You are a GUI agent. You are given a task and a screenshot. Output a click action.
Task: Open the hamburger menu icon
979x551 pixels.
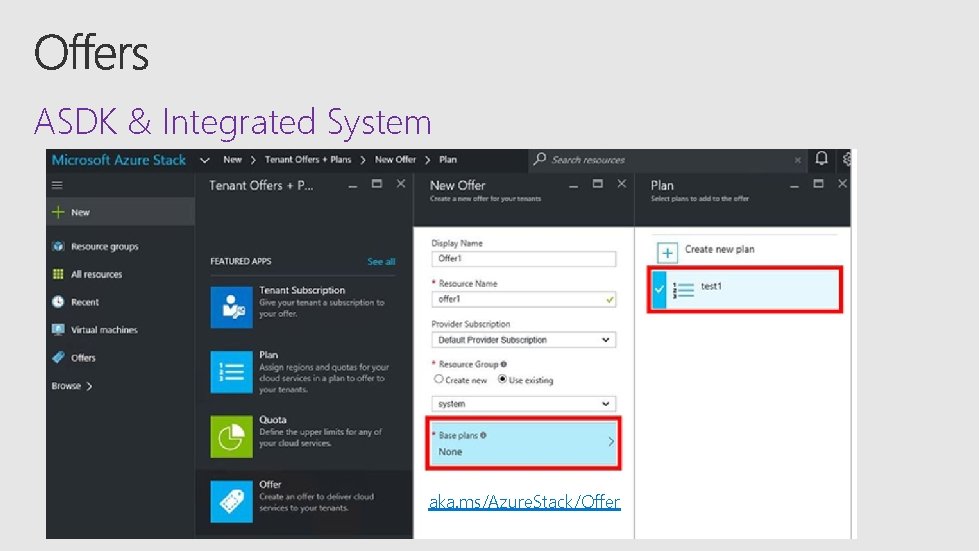pos(57,185)
